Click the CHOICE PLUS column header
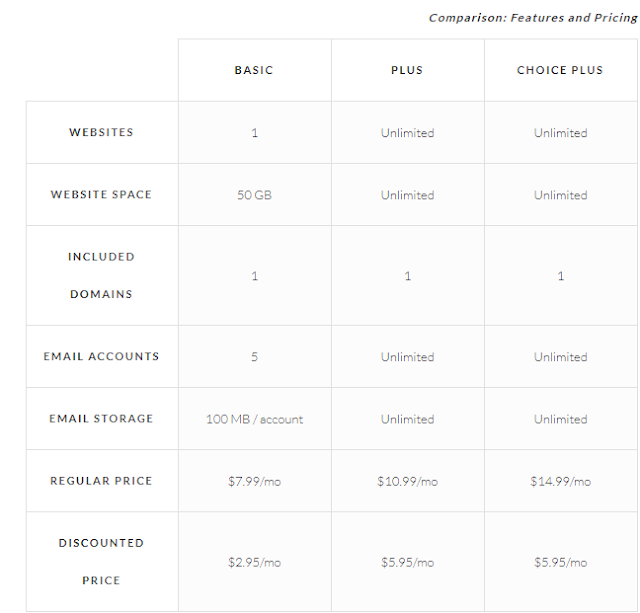The width and height of the screenshot is (640, 613). click(560, 70)
